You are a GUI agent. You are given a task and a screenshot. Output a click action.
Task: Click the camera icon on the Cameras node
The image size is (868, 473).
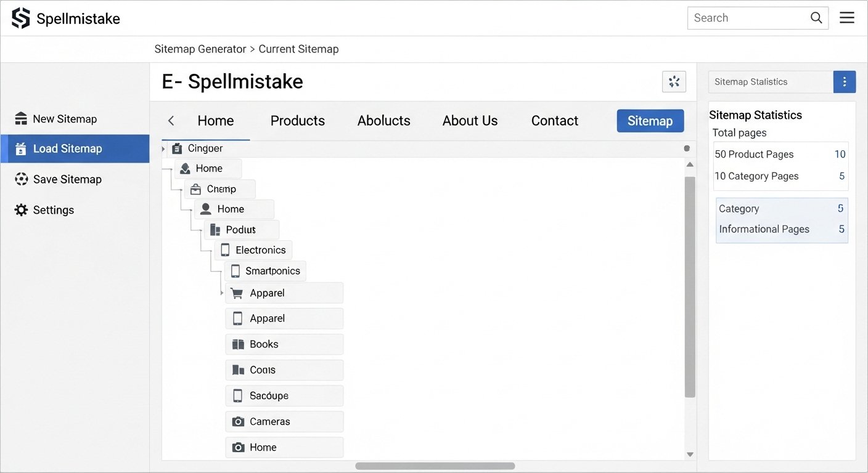coord(239,421)
